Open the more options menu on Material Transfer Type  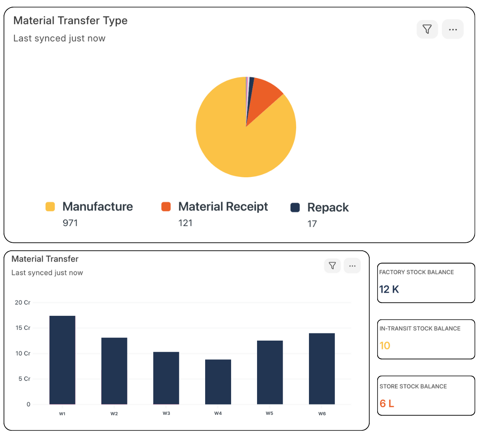[453, 29]
